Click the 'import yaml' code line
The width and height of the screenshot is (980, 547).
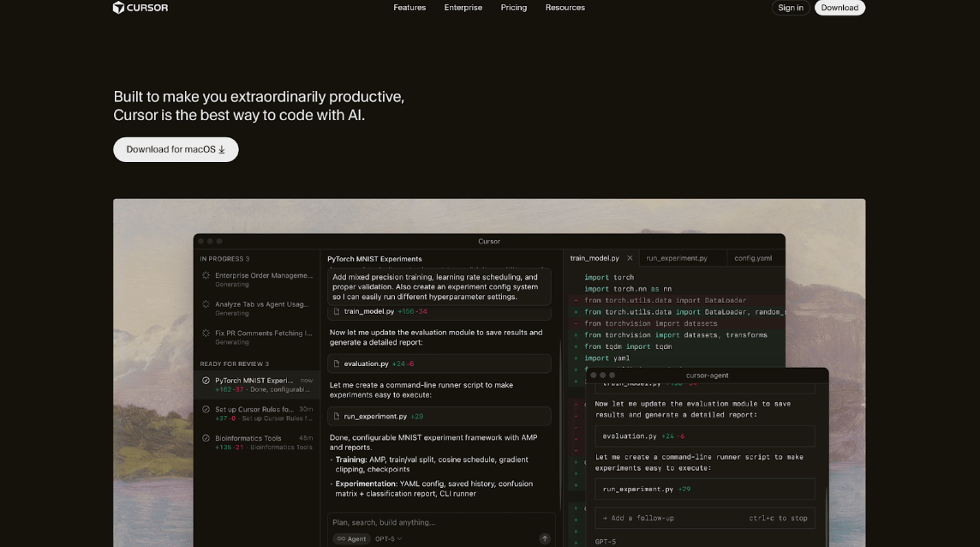pos(607,358)
